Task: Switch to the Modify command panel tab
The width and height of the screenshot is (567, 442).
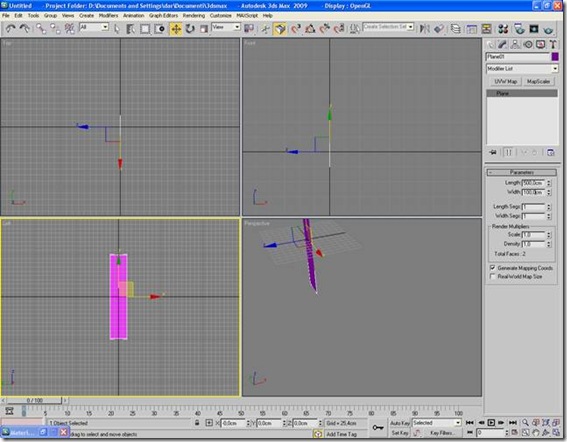Action: [502, 44]
